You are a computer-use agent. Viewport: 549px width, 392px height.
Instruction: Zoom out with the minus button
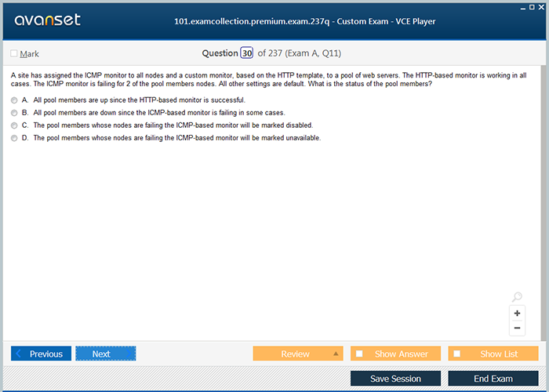click(517, 328)
